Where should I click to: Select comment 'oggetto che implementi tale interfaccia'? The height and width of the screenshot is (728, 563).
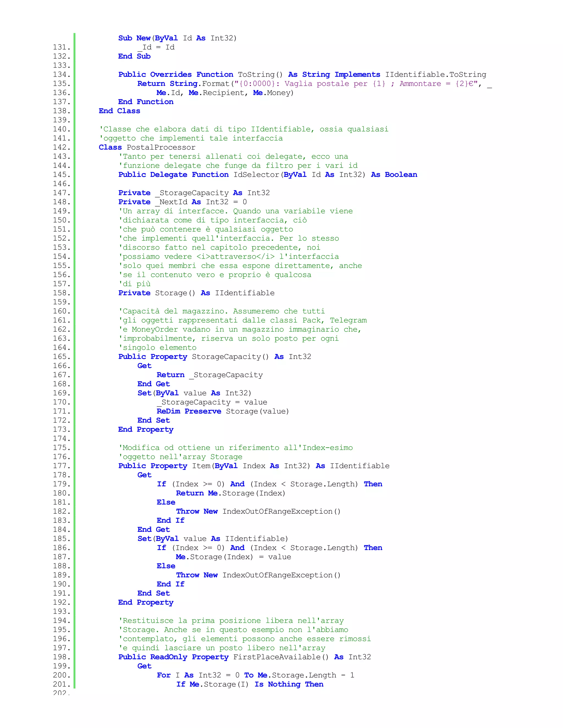(191, 138)
